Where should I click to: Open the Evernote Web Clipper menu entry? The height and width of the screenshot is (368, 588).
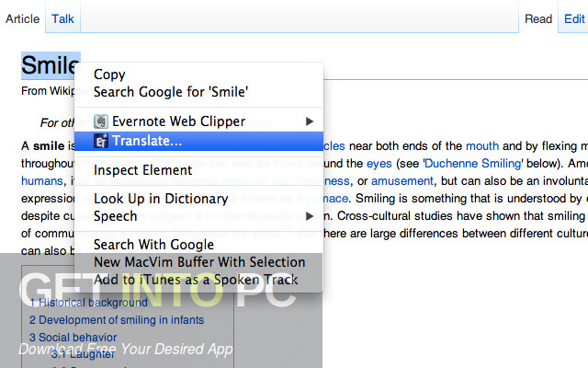[198, 121]
